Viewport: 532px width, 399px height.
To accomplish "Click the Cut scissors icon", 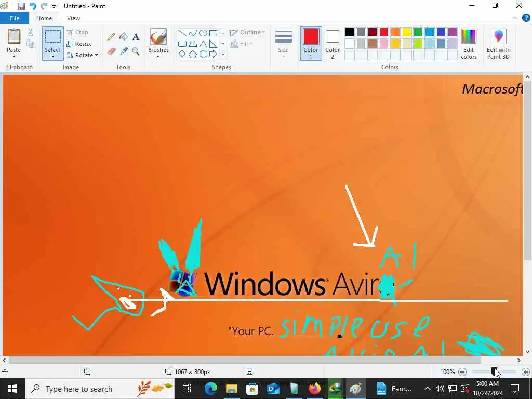I will tap(31, 32).
